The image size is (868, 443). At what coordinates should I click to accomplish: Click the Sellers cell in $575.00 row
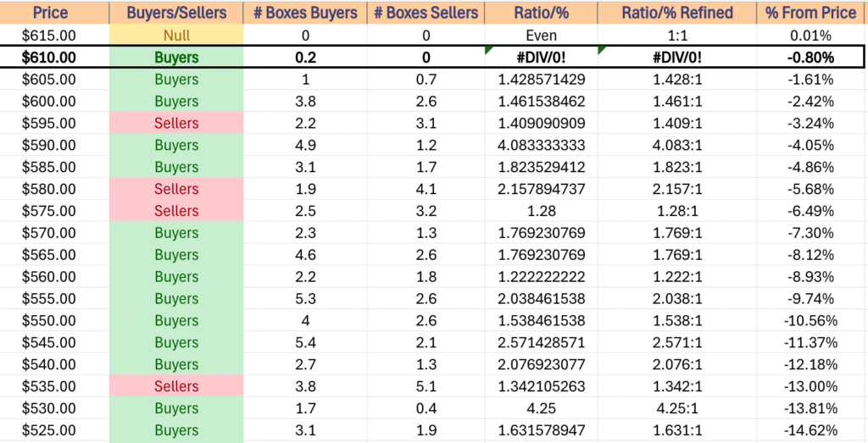[x=176, y=211]
